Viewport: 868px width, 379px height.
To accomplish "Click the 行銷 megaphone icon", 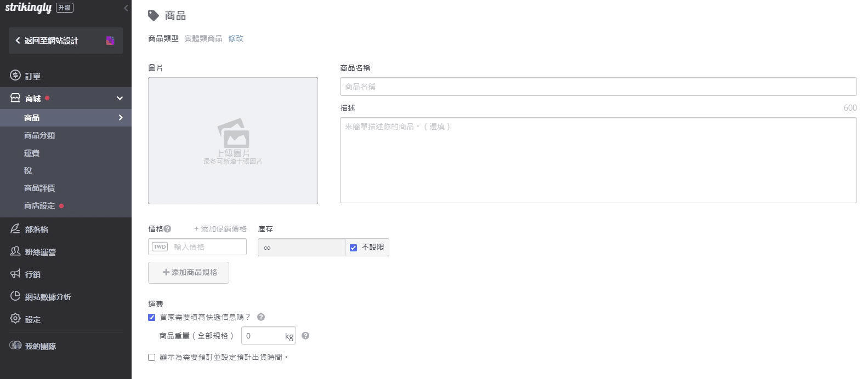I will pyautogui.click(x=15, y=274).
